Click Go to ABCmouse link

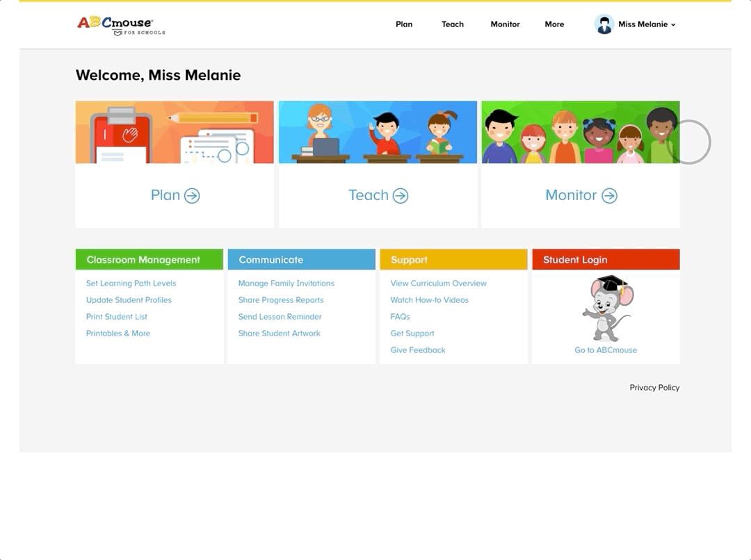606,350
